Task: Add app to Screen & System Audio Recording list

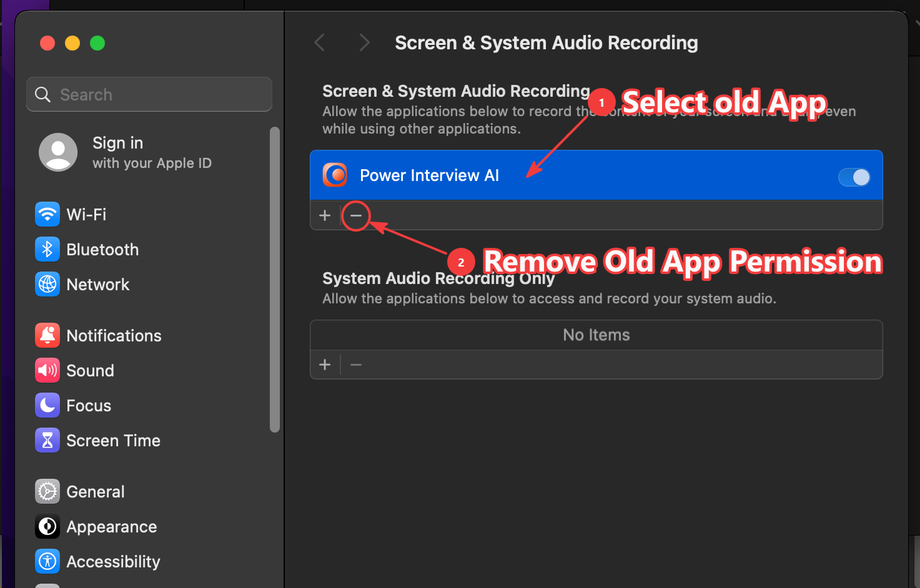Action: tap(325, 215)
